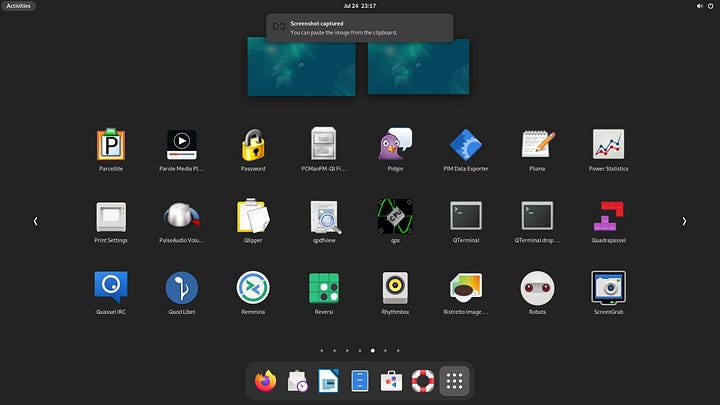Open the system volume status menu
This screenshot has height=405, width=720.
pos(699,6)
